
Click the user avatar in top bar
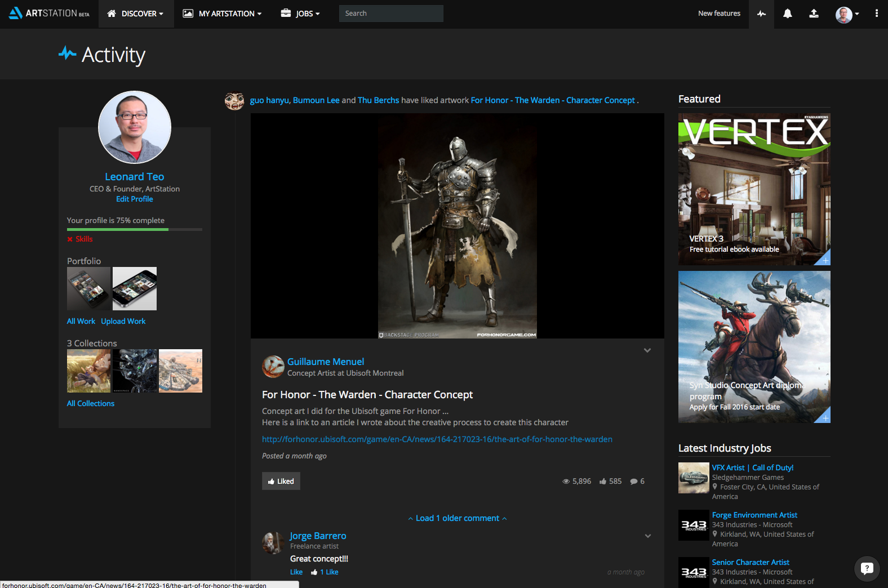843,15
